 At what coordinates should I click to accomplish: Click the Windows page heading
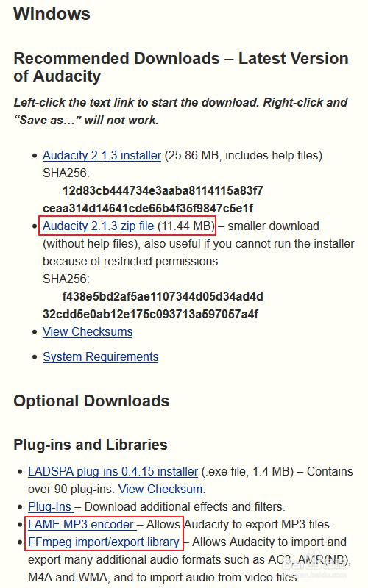pyautogui.click(x=52, y=14)
